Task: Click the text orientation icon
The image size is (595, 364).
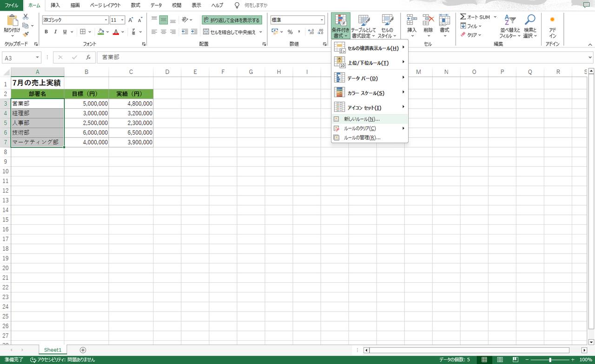Action: 185,20
